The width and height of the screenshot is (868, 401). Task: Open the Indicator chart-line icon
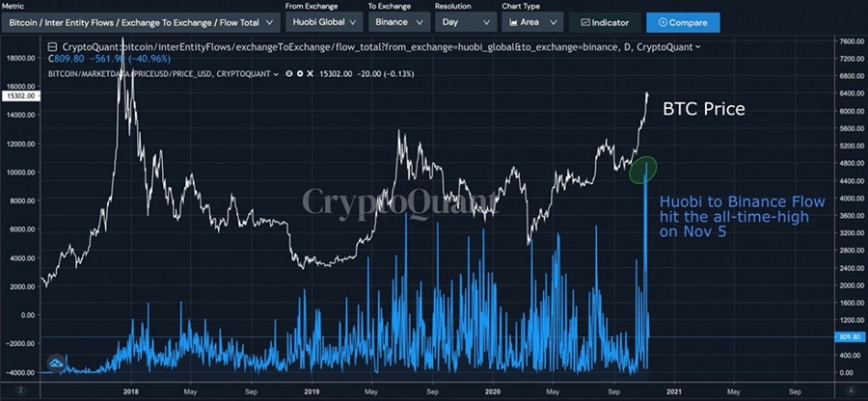point(585,23)
